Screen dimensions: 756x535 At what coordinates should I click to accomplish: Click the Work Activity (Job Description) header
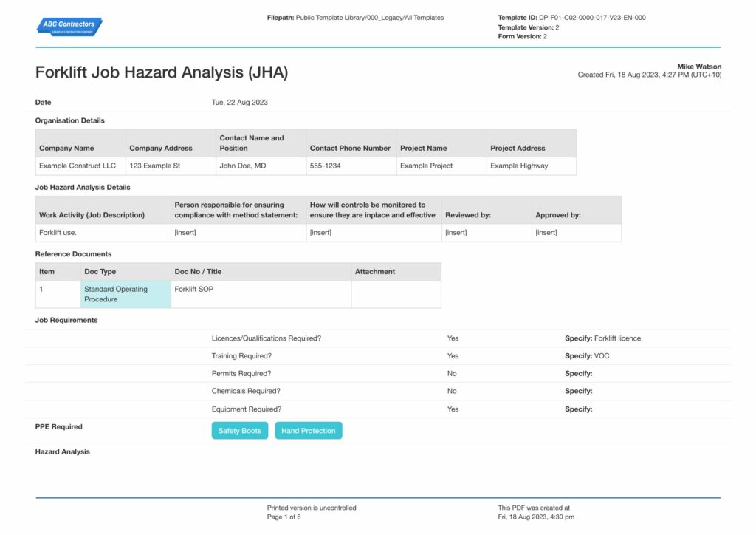point(103,210)
